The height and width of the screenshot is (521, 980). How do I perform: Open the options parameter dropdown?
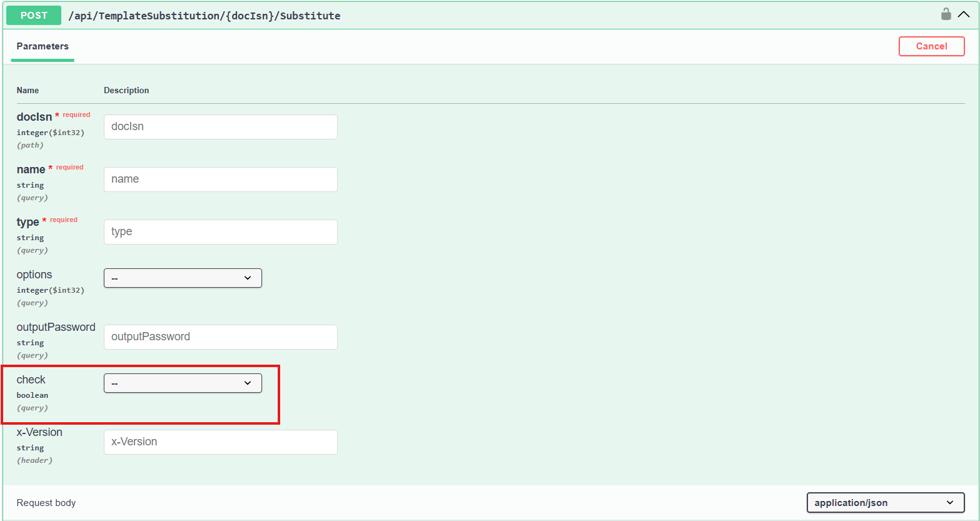point(183,278)
